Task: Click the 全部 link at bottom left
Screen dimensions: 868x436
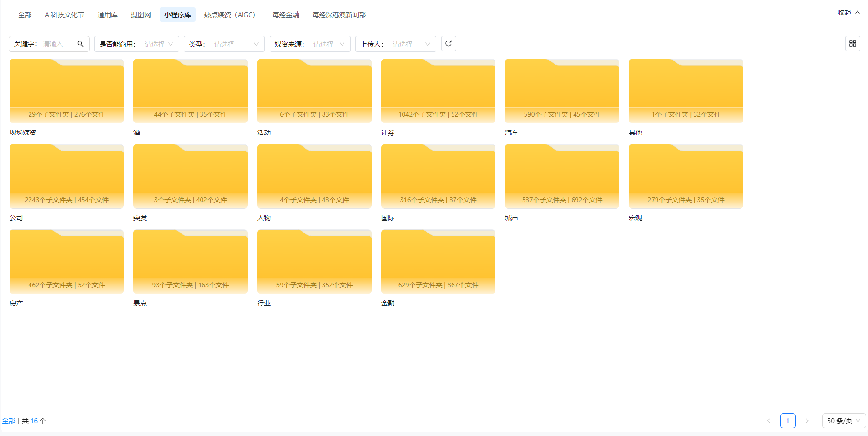Action: point(9,421)
